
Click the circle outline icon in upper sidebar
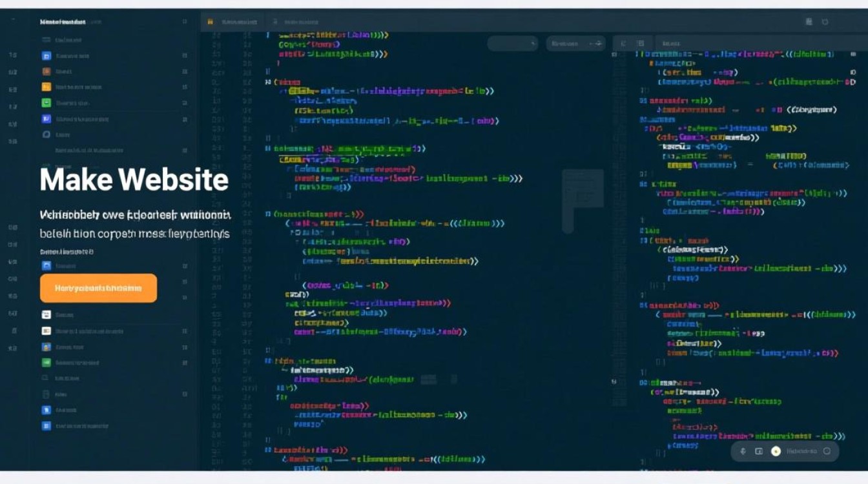pyautogui.click(x=46, y=135)
